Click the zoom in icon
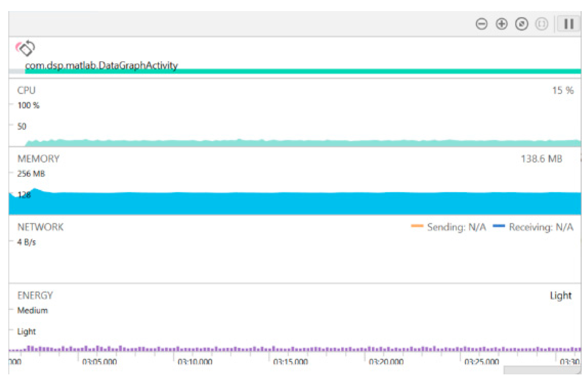Viewport: 588px width, 381px height. [501, 24]
